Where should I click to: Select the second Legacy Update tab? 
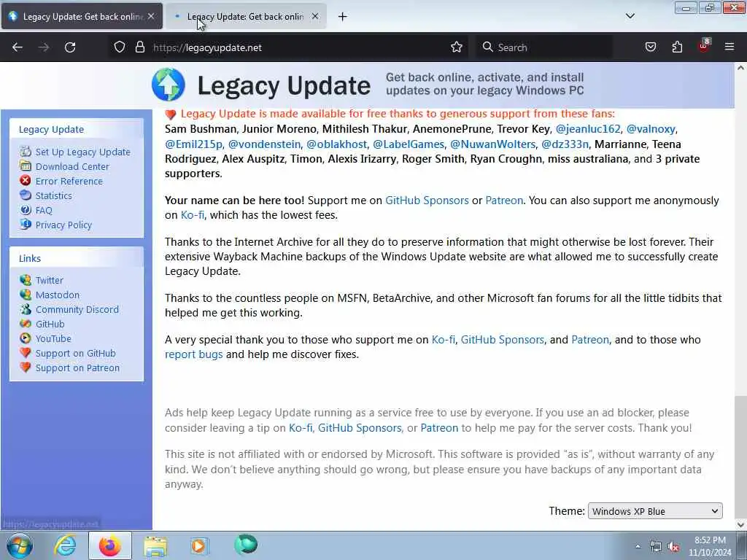point(246,16)
